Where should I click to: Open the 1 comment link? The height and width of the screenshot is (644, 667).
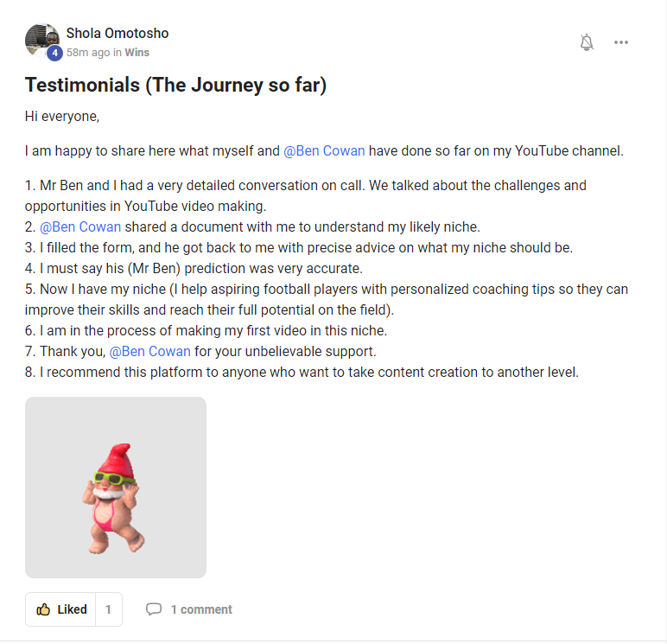(200, 609)
